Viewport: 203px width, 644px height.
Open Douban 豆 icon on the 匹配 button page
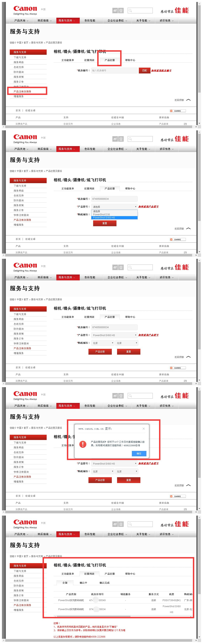pos(121,11)
